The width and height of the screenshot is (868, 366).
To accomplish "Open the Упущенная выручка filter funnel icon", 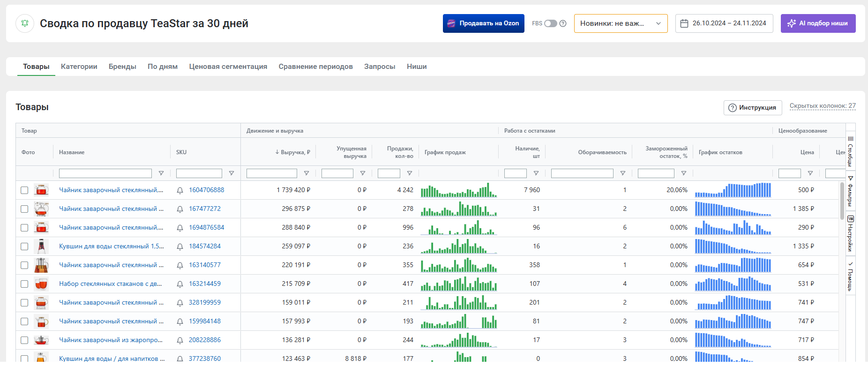I will [x=363, y=173].
